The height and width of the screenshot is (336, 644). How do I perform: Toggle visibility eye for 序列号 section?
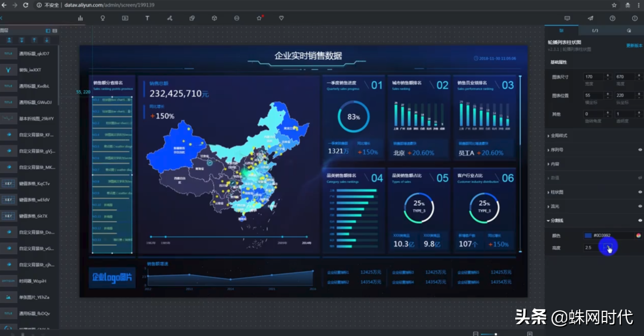tap(640, 150)
